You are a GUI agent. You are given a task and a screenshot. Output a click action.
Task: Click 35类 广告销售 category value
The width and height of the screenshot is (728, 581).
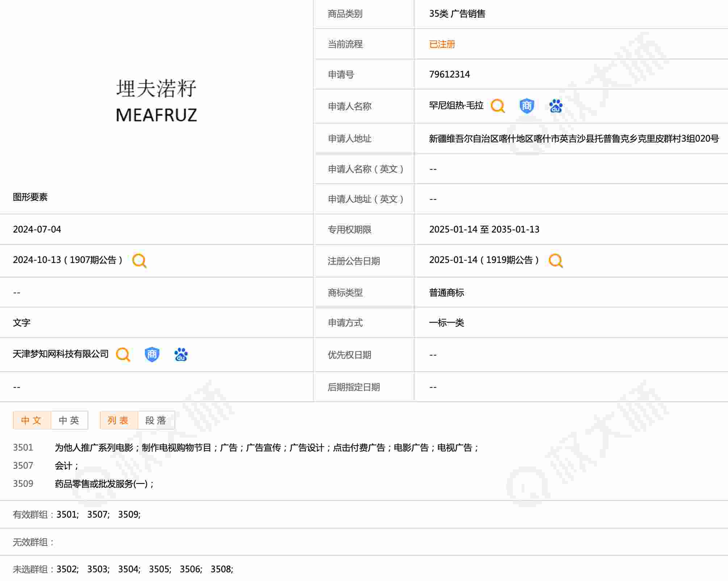coord(457,14)
